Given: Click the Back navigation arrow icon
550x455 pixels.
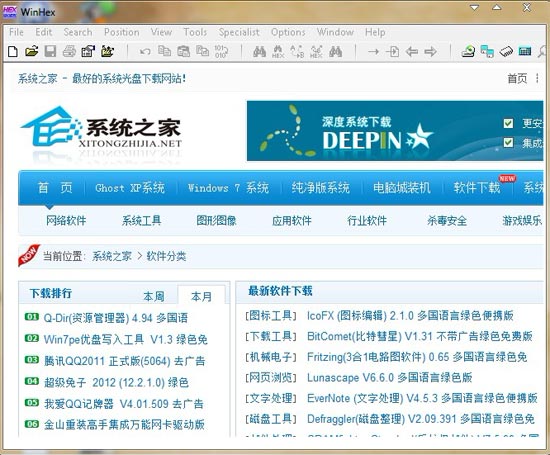Looking at the screenshot, I should pyautogui.click(x=411, y=52).
